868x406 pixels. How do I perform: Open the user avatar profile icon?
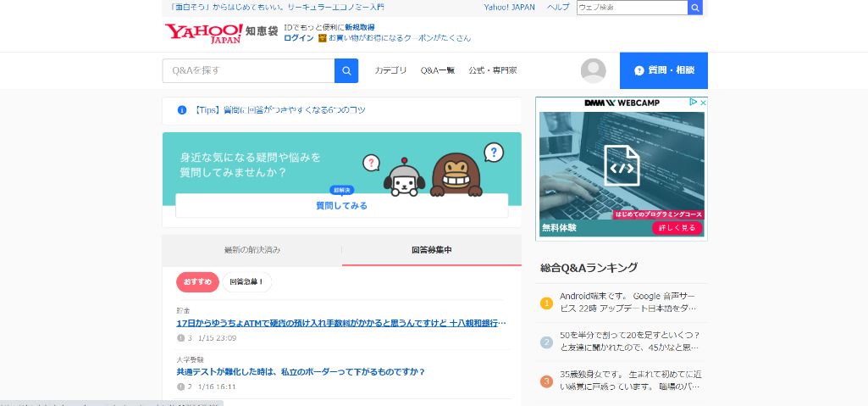[x=593, y=71]
